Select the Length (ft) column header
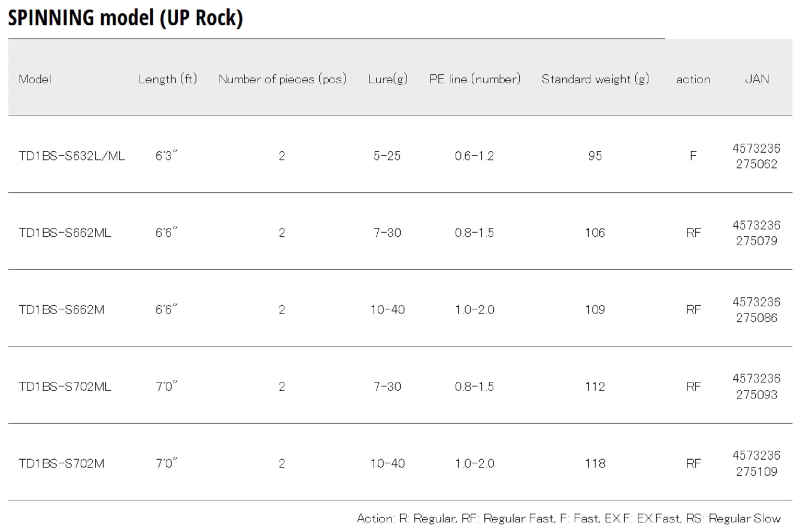 168,79
